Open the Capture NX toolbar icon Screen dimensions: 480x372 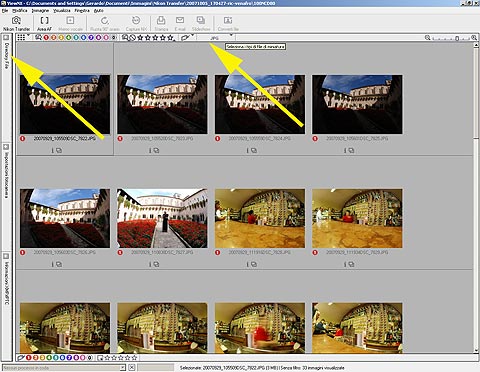[x=136, y=24]
